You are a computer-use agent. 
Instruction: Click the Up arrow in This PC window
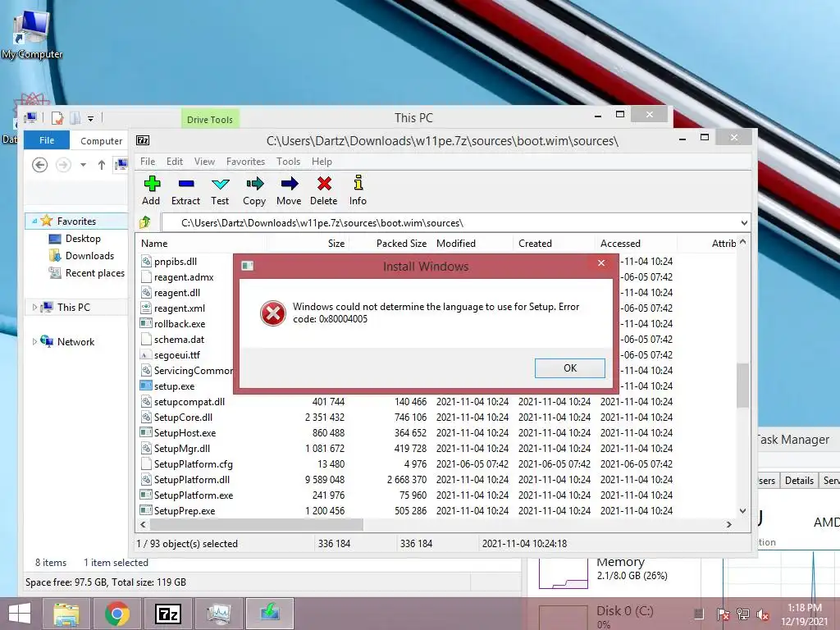point(101,165)
